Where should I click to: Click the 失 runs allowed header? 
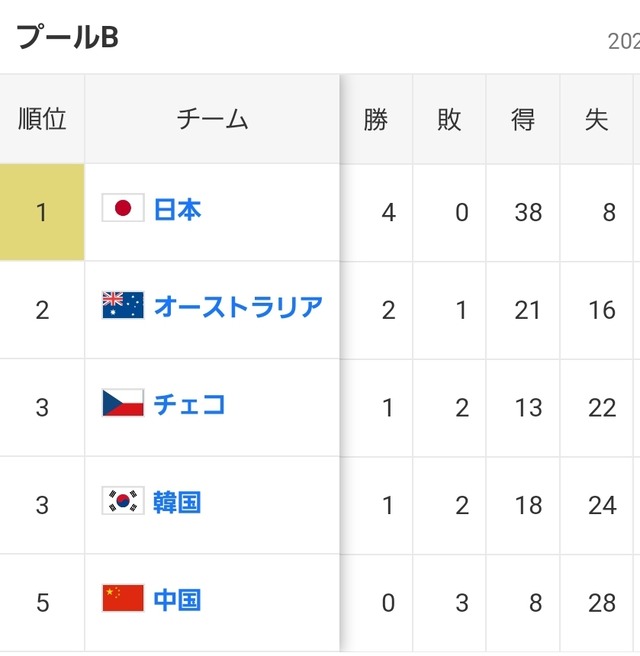[x=596, y=119]
